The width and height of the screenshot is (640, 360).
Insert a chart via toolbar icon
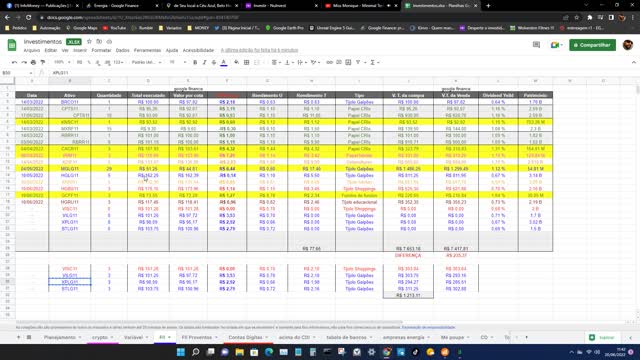click(x=348, y=62)
